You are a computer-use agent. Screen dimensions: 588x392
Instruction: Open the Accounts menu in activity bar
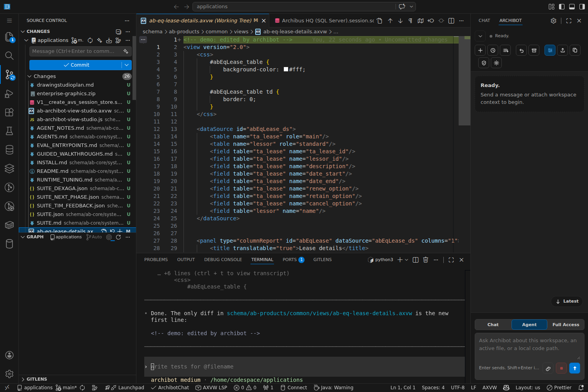(x=9, y=355)
